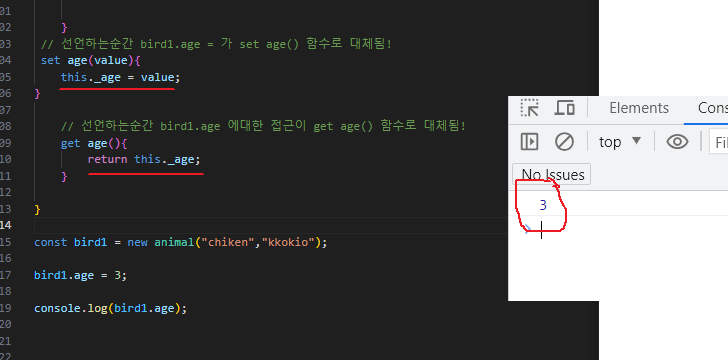Click the bird1.age = 3 assignment line
Viewport: 728px width, 360px height.
[80, 275]
